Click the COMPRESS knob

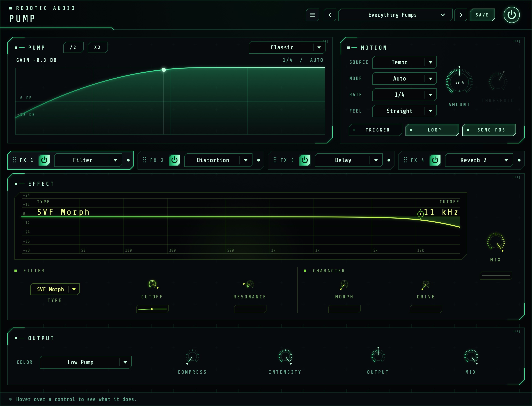(192, 357)
